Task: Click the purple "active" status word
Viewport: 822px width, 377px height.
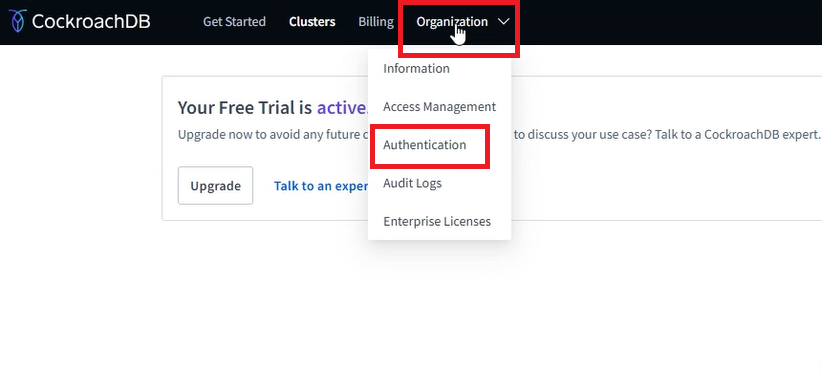Action: [x=341, y=107]
